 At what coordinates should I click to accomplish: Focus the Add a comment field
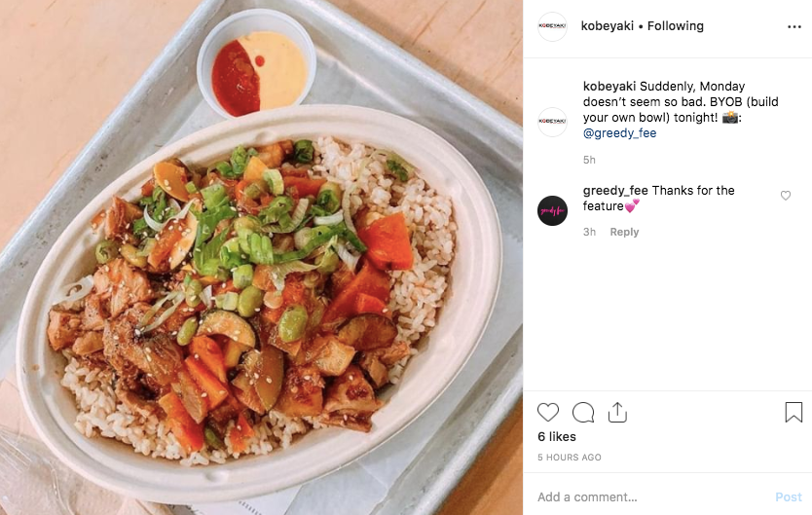point(652,497)
